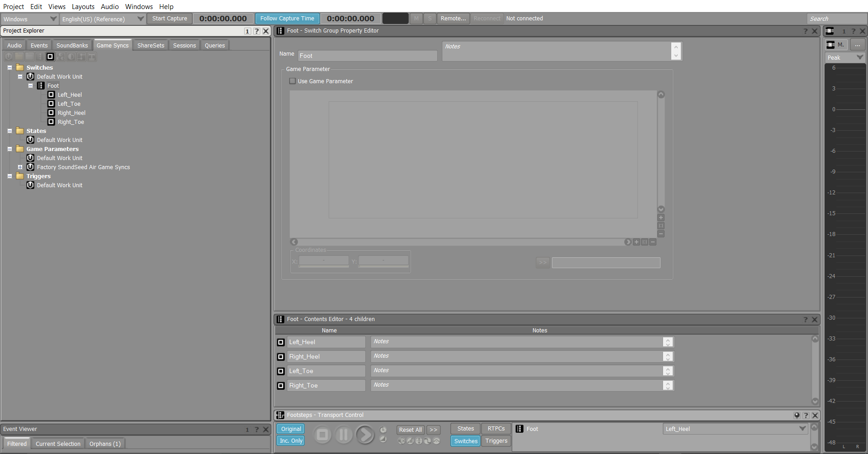Open the Layouts menu
Screen dimensions: 868x454
click(x=83, y=7)
